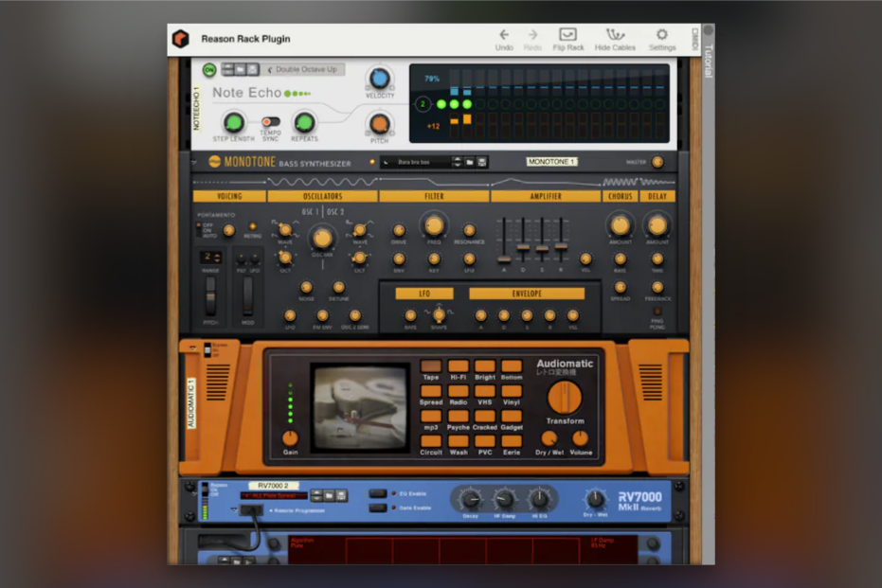Click the RV7000 Decay knob

[470, 499]
